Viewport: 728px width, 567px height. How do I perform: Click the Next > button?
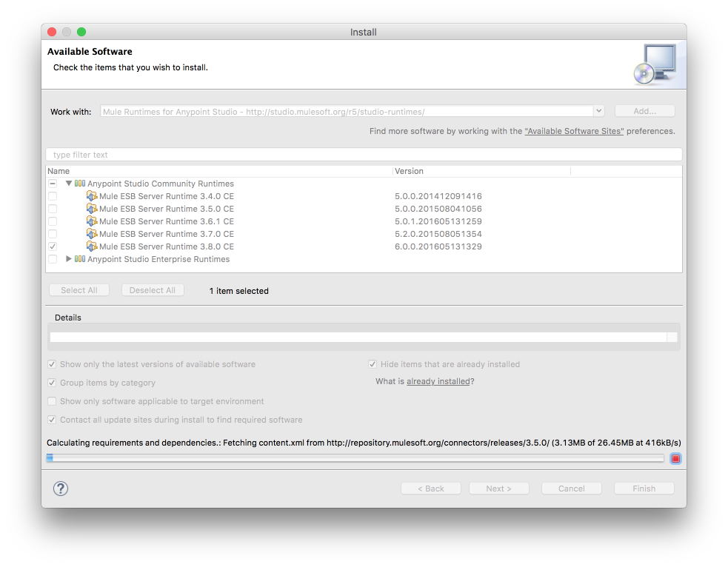coord(498,488)
